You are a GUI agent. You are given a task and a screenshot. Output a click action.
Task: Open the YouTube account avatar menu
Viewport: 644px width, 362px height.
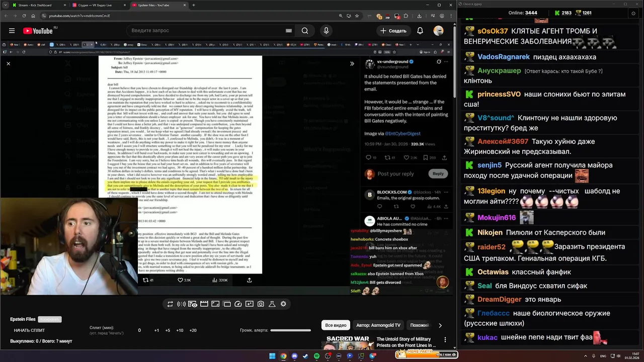coord(438,31)
